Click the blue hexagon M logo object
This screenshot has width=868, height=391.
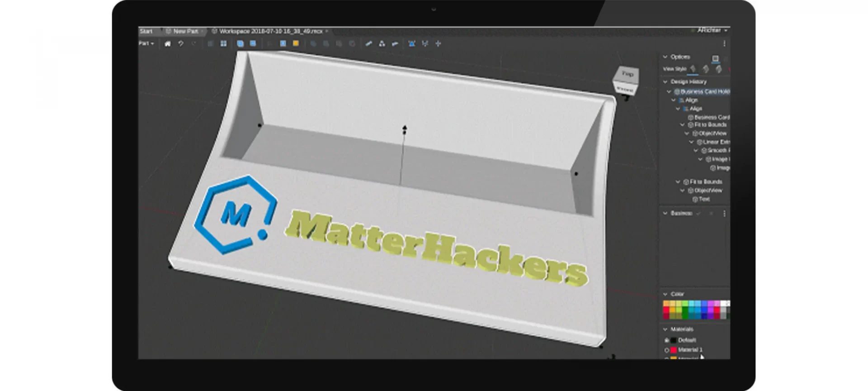[x=236, y=214]
